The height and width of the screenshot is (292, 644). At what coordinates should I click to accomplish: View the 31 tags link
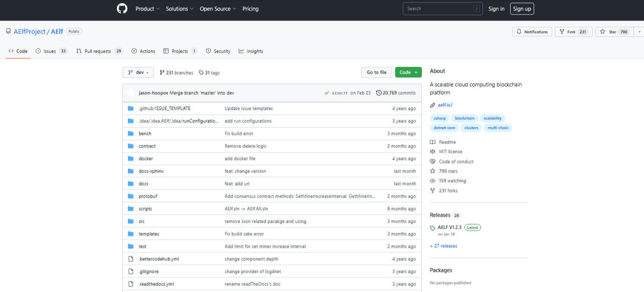pyautogui.click(x=209, y=73)
